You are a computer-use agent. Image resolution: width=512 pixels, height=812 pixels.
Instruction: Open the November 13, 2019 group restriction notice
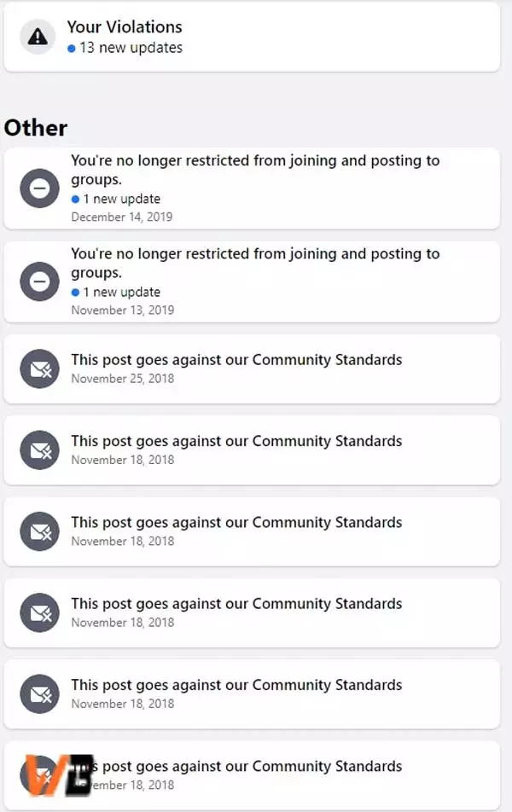click(252, 281)
